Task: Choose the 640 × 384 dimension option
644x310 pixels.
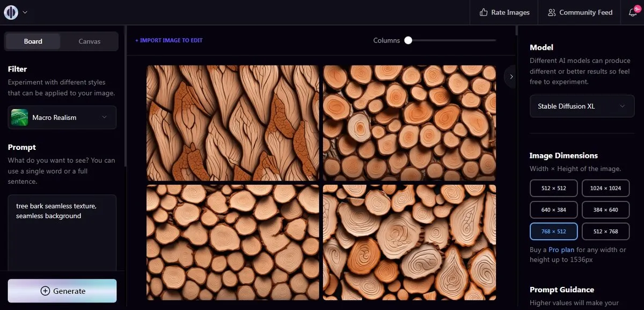Action: pos(553,210)
